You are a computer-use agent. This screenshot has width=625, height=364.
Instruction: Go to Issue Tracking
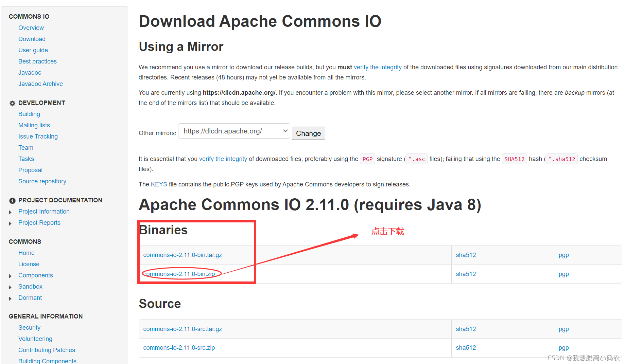38,136
